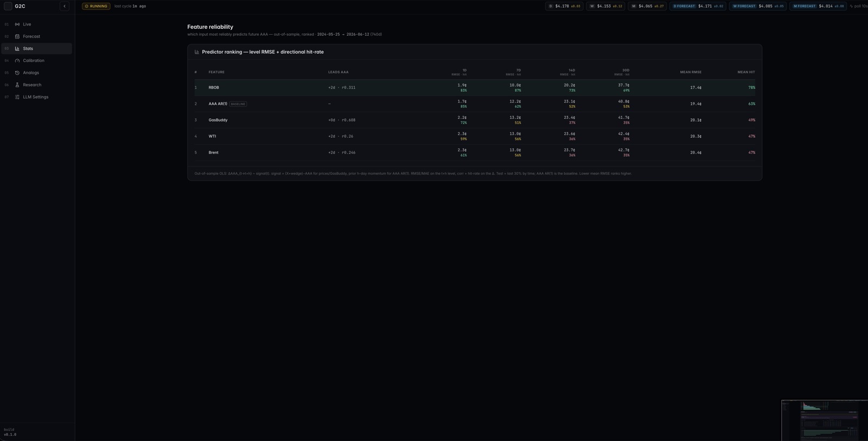The image size is (868, 441).
Task: Click the Feature reliability heading
Action: click(x=210, y=27)
